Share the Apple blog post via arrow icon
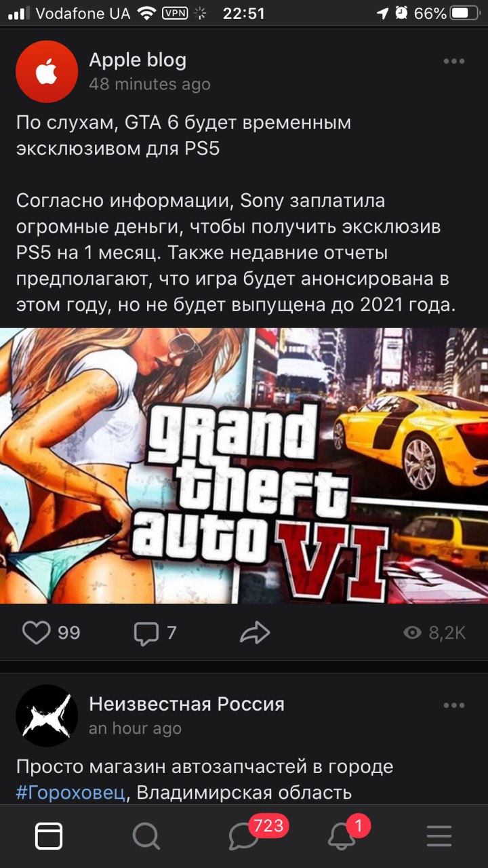Screen dimensions: 488x868 click(x=255, y=633)
